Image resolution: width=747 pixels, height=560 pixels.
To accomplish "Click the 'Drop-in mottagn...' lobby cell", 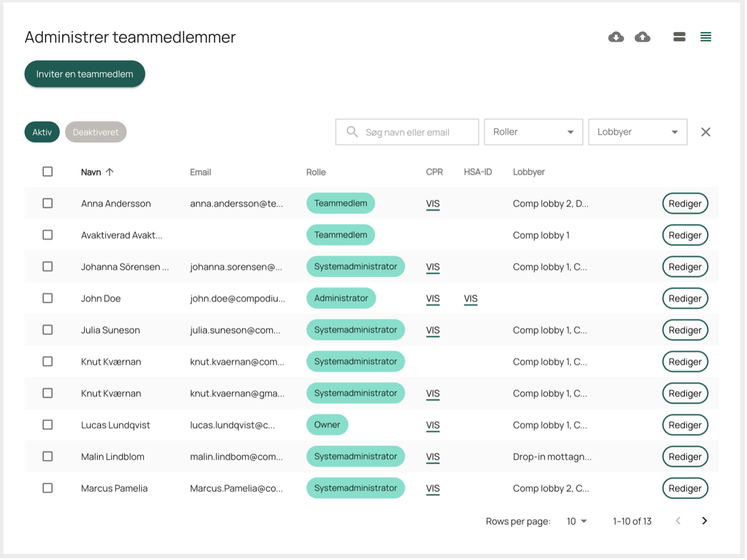I will pyautogui.click(x=552, y=457).
